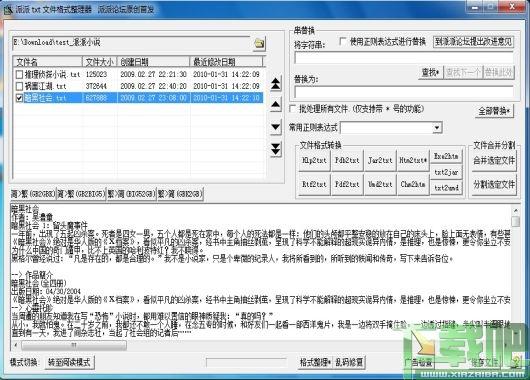Open the 常用正则表达式 dropdown
530x380 pixels.
tap(437, 128)
